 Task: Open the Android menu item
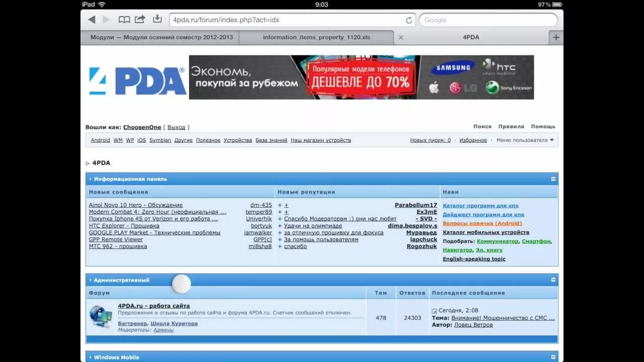coord(101,140)
